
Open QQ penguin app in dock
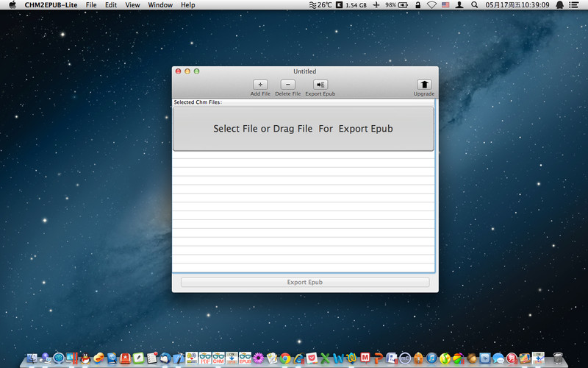pos(85,358)
